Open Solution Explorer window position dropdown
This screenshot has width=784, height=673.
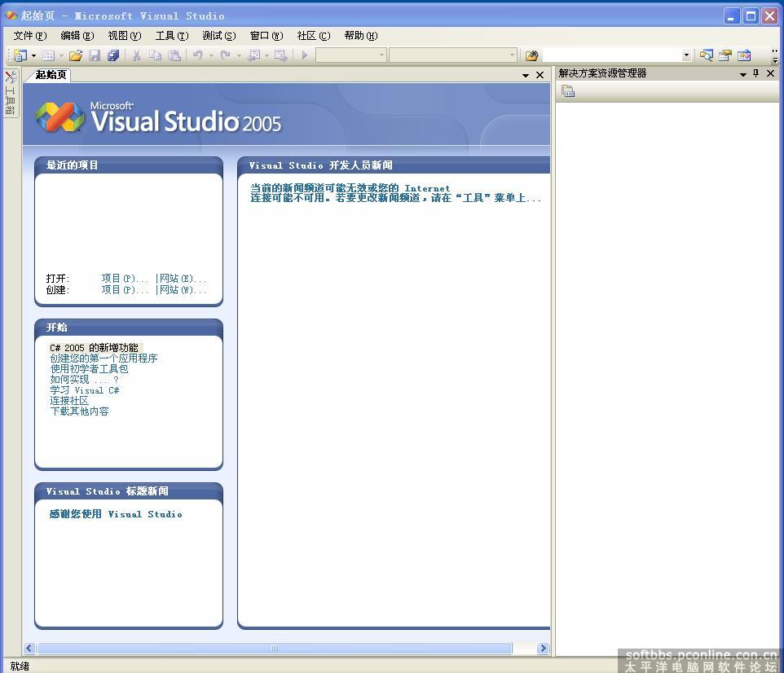click(743, 74)
